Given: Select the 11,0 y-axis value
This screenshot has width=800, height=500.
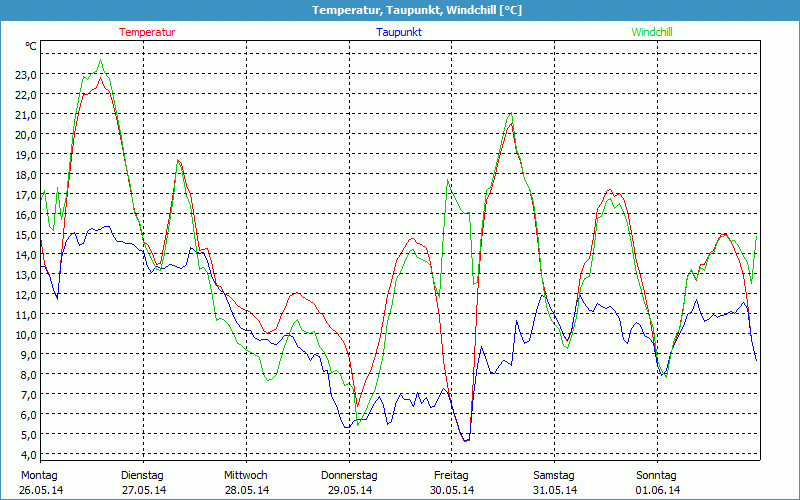Looking at the screenshot, I should (x=26, y=315).
